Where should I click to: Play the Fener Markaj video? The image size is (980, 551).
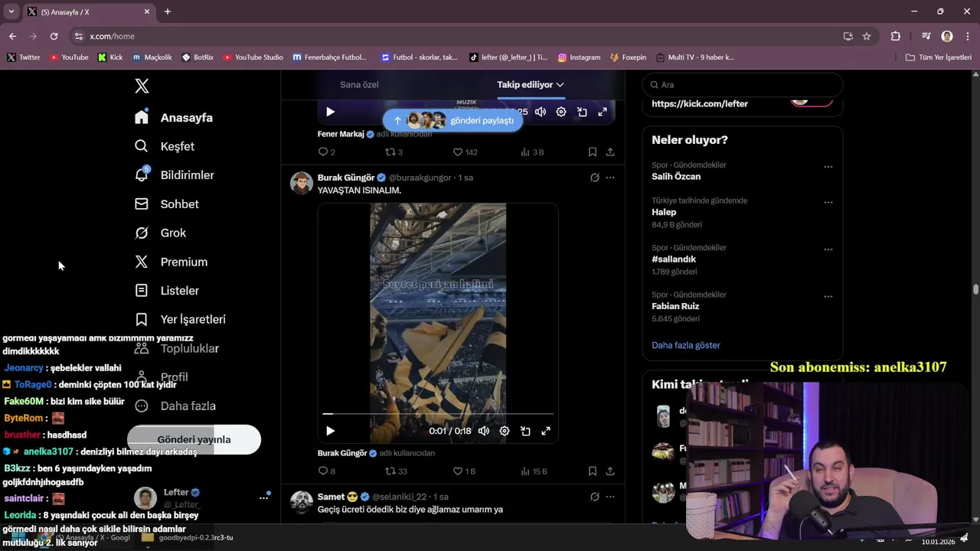(330, 112)
